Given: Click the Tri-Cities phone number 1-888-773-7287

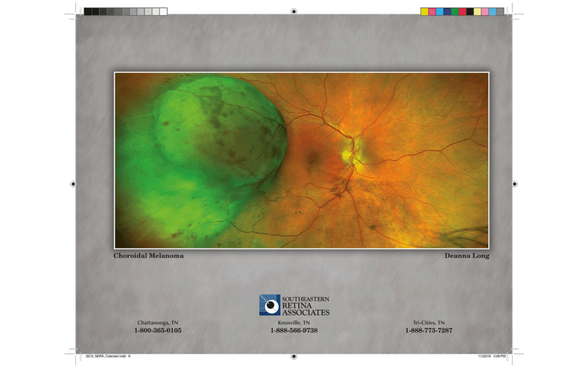Looking at the screenshot, I should 428,330.
